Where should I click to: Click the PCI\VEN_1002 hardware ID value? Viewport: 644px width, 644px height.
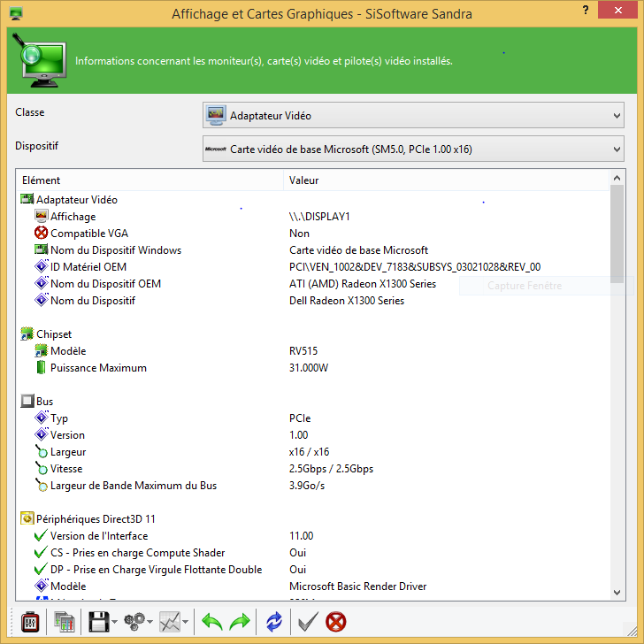coord(415,267)
